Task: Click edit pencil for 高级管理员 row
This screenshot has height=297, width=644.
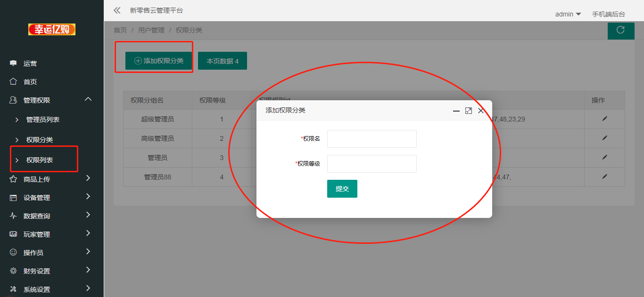Action: pyautogui.click(x=604, y=138)
